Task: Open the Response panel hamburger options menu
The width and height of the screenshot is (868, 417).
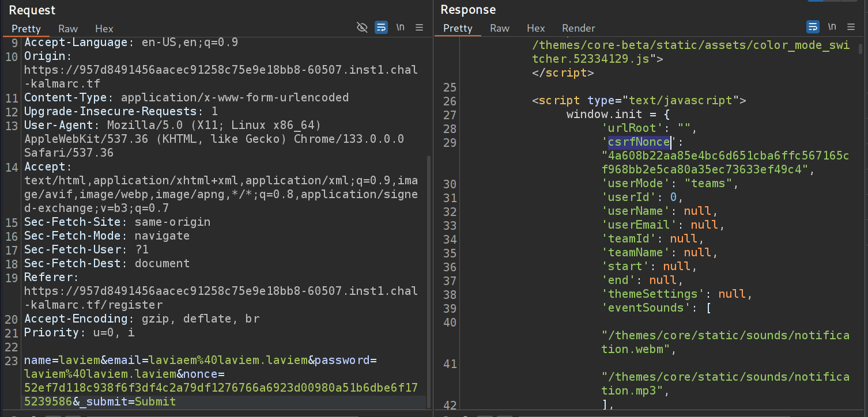Action: coord(851,27)
